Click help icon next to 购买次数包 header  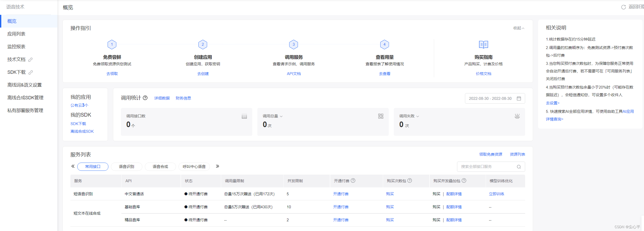[x=410, y=180]
